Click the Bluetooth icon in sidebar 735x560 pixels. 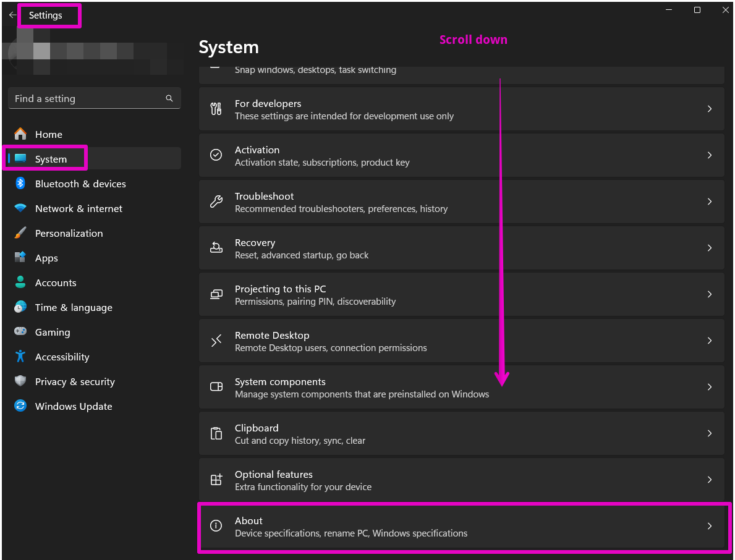(x=20, y=183)
